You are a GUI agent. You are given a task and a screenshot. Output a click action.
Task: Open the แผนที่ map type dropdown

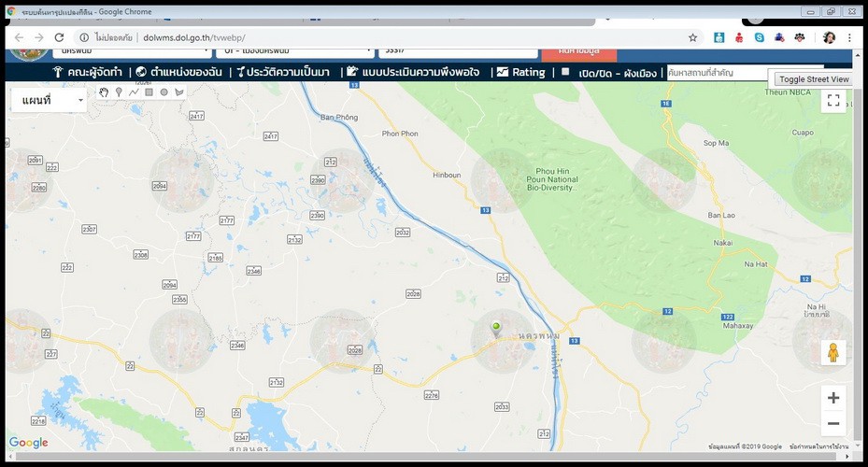(50, 100)
